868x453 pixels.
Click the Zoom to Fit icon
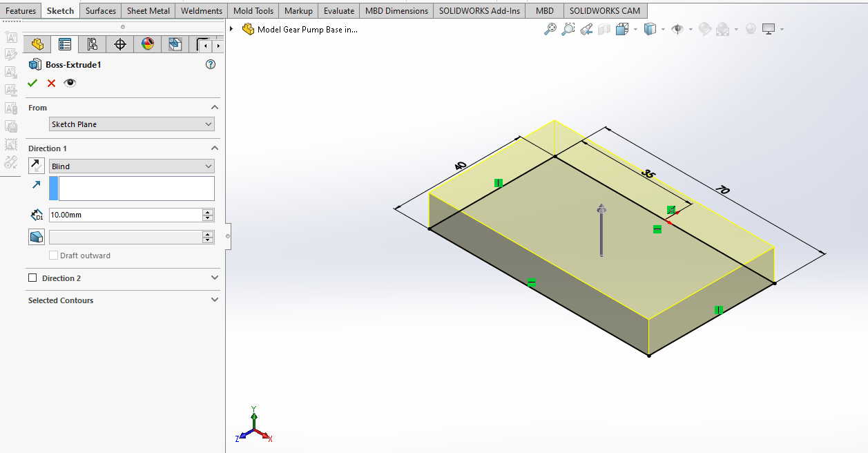pos(550,29)
